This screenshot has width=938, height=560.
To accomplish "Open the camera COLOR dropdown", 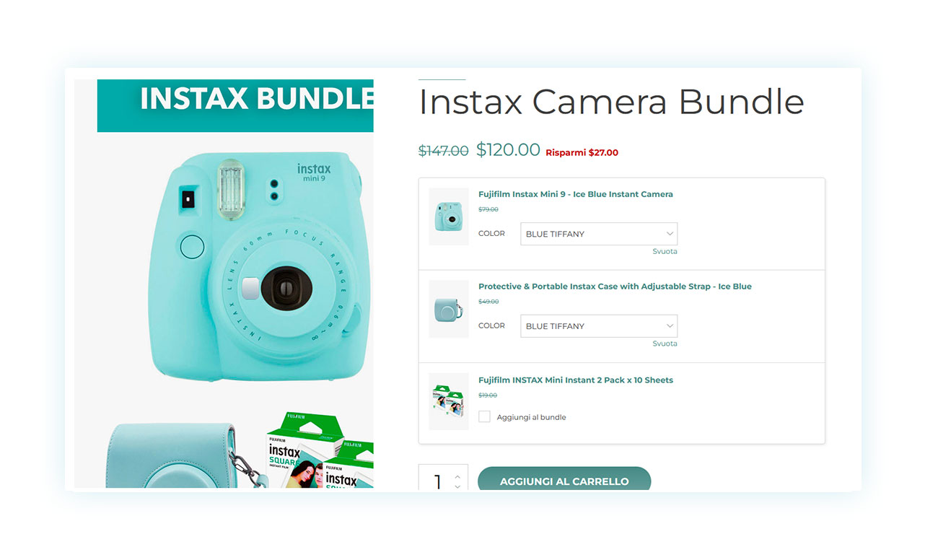I will pos(599,234).
